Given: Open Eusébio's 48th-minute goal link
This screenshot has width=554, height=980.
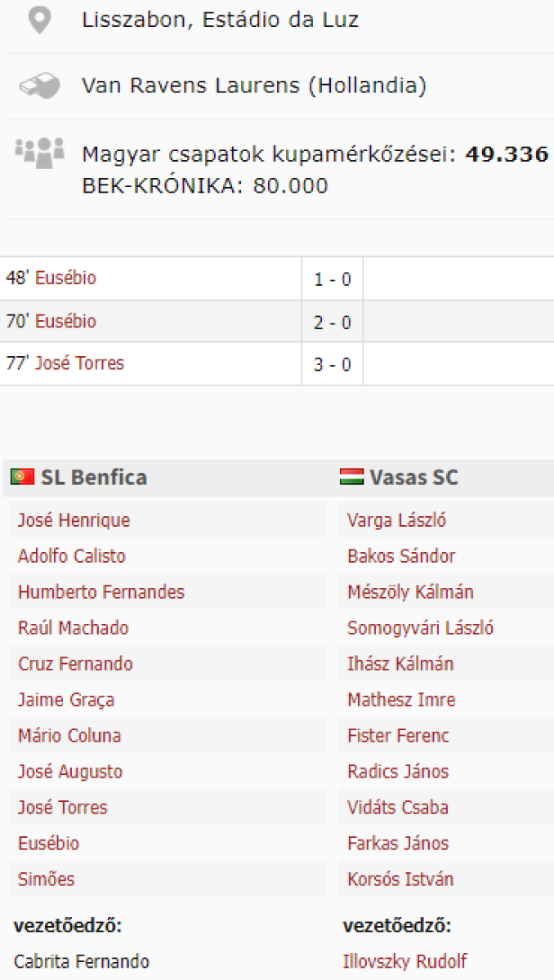Looking at the screenshot, I should point(65,278).
